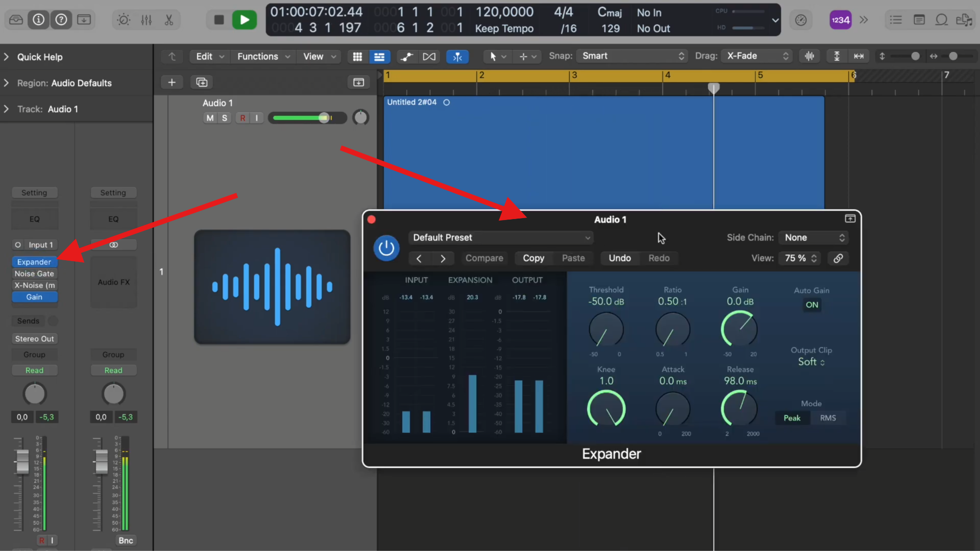Click the Redo button in plugin
The image size is (980, 551).
pos(659,258)
